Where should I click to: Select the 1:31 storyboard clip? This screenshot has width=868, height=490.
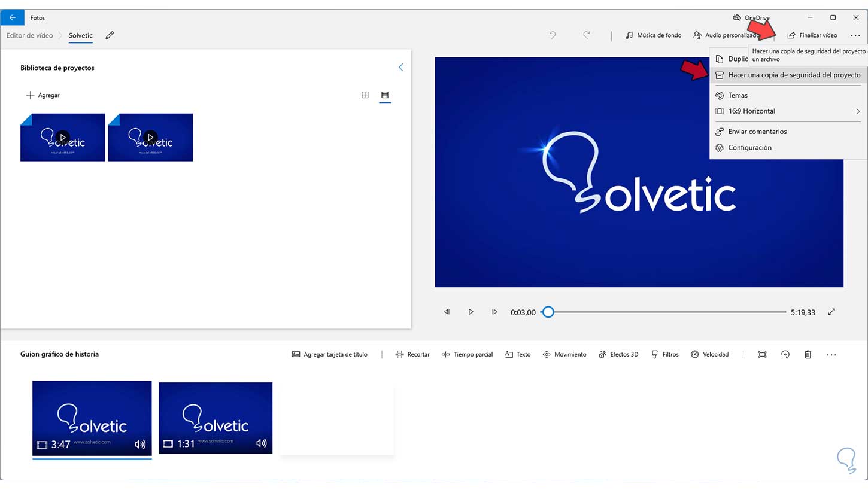coord(216,418)
